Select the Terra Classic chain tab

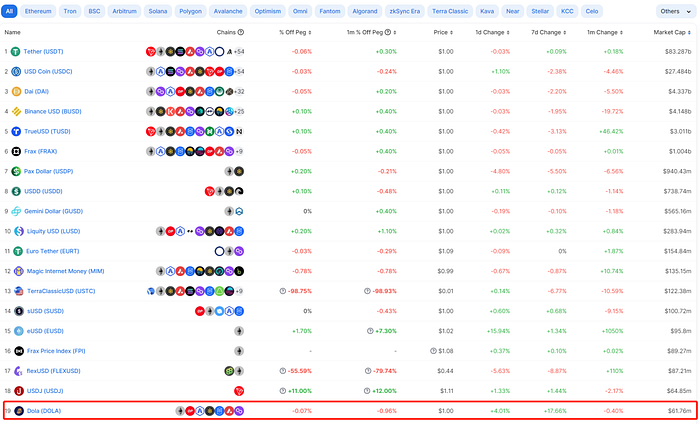point(449,11)
